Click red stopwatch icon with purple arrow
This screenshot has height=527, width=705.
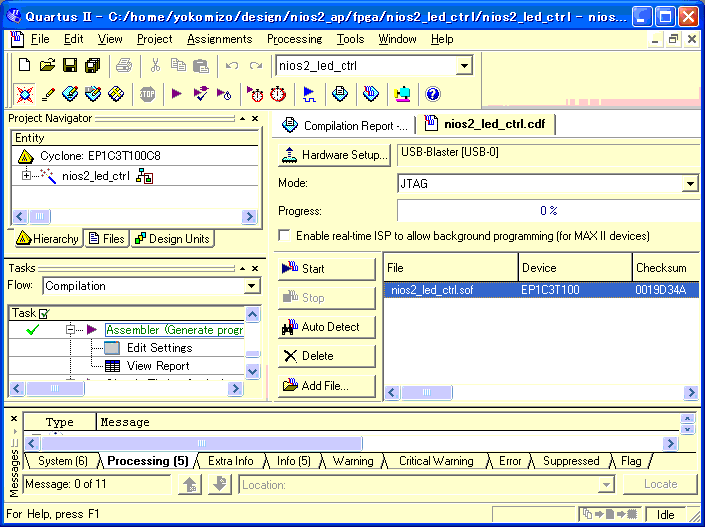255,94
